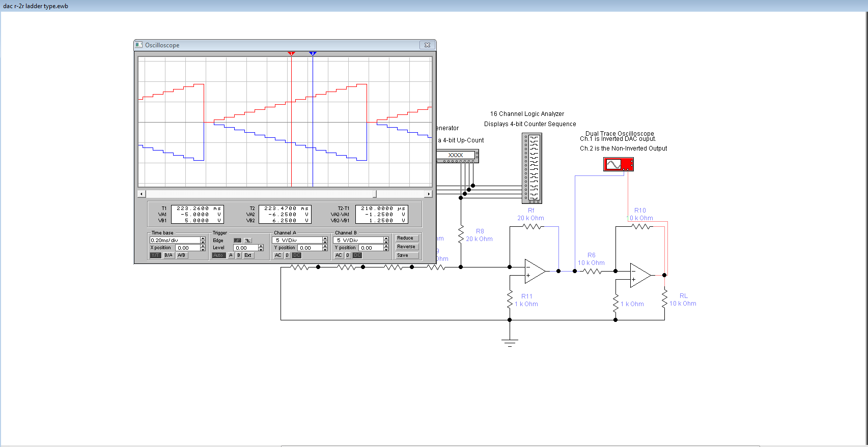Screen dimensions: 868x447
Task: Select the R11 1 k Ohm resistor
Action: tap(510, 300)
